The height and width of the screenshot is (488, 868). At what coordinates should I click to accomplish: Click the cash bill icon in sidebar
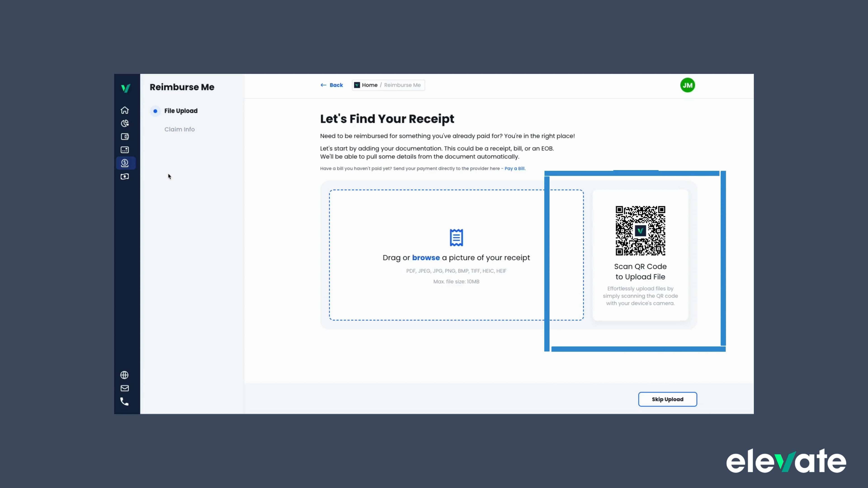pyautogui.click(x=125, y=176)
